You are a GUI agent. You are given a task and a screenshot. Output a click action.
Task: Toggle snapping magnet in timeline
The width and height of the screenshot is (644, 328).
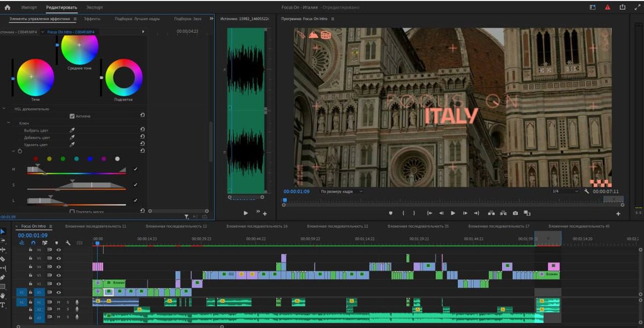coord(33,243)
